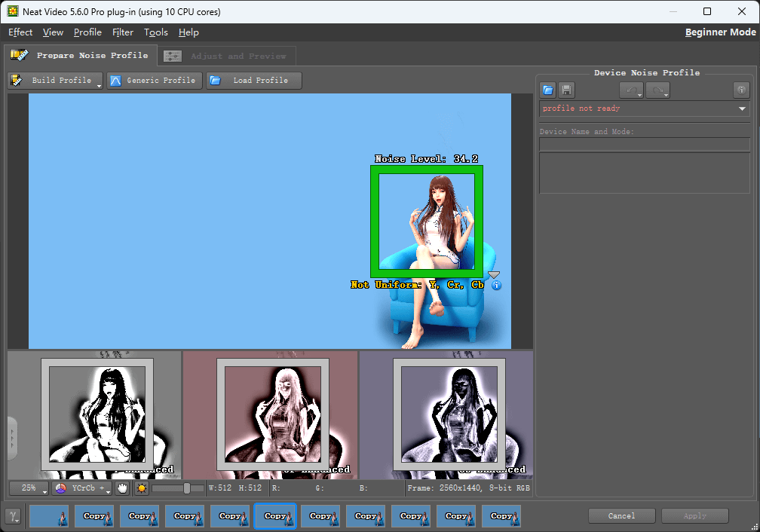This screenshot has height=532, width=760.
Task: Open the Filter menu
Action: pos(122,32)
